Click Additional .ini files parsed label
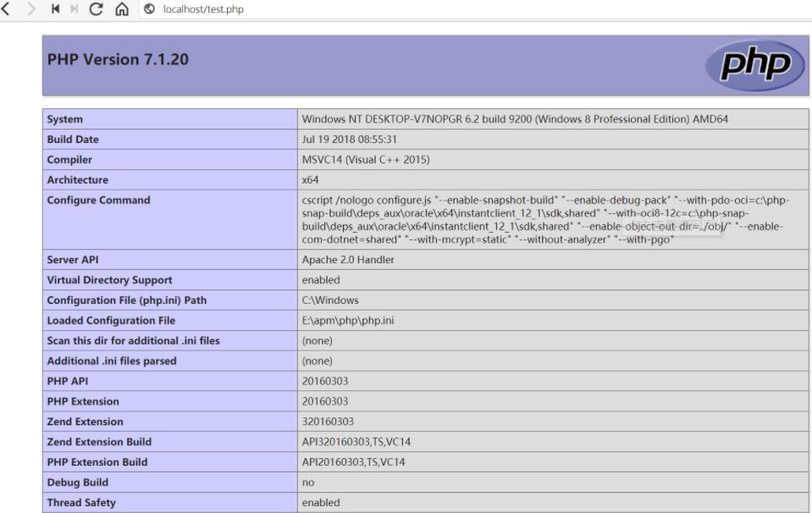The height and width of the screenshot is (513, 812). (111, 361)
